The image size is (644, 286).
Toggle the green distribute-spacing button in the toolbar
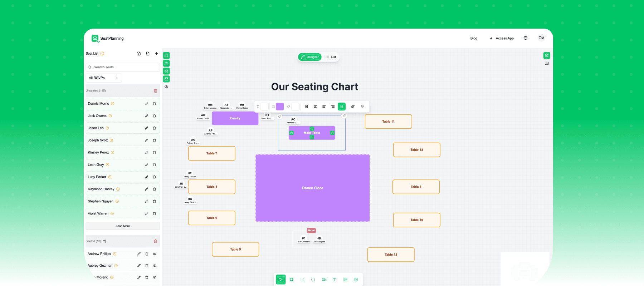pos(342,106)
